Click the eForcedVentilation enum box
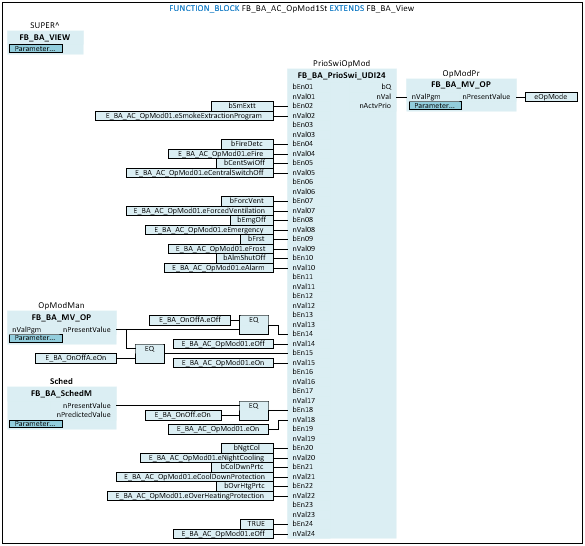Screen dimensions: 585x546 coord(200,211)
